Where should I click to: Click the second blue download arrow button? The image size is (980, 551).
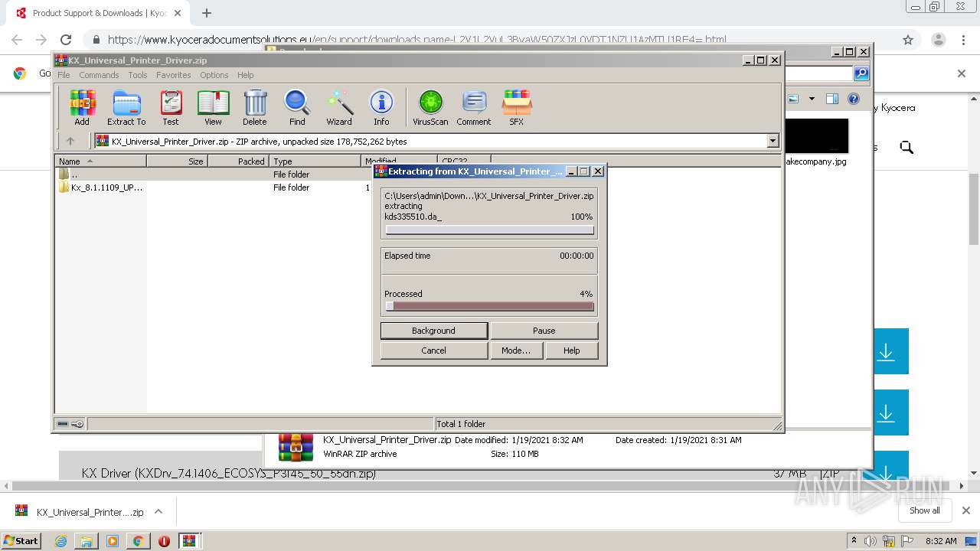[x=887, y=412]
